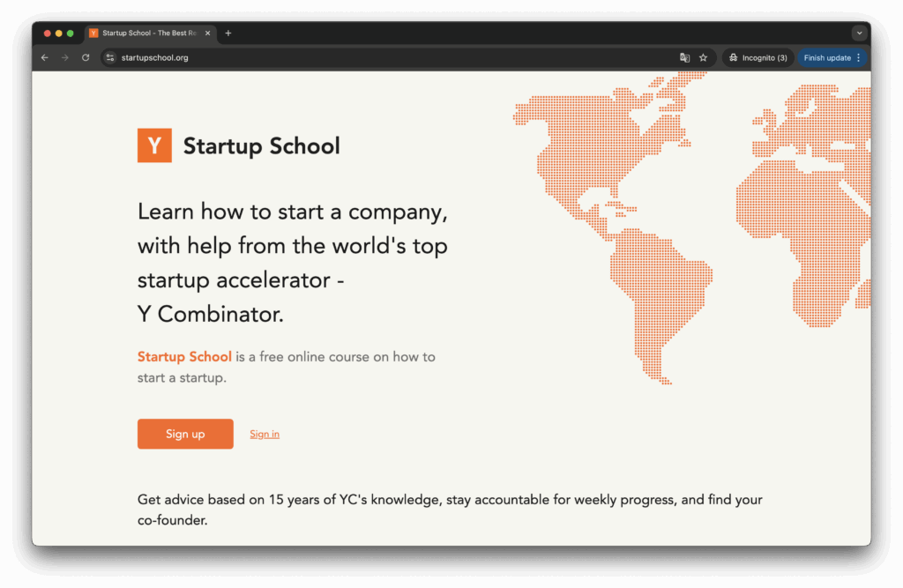The width and height of the screenshot is (903, 588).
Task: Click the orange Y Combinator logo
Action: point(154,145)
